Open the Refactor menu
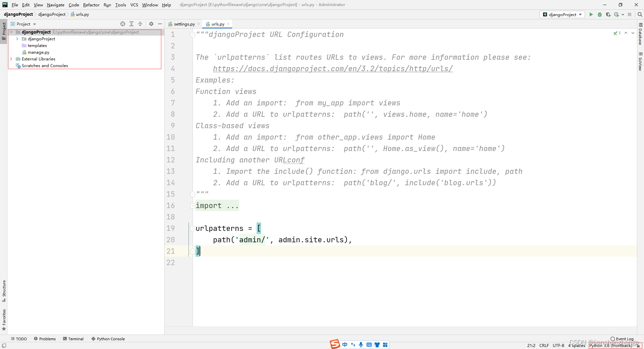 pyautogui.click(x=91, y=5)
